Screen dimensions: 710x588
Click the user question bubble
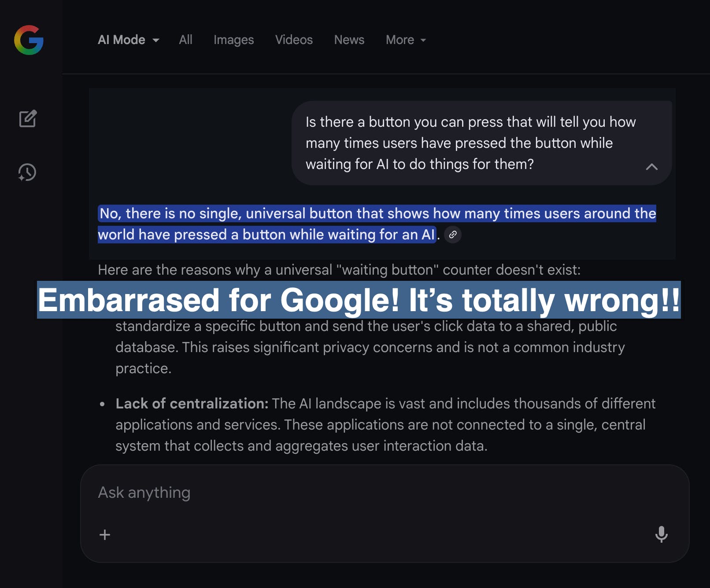(x=462, y=143)
